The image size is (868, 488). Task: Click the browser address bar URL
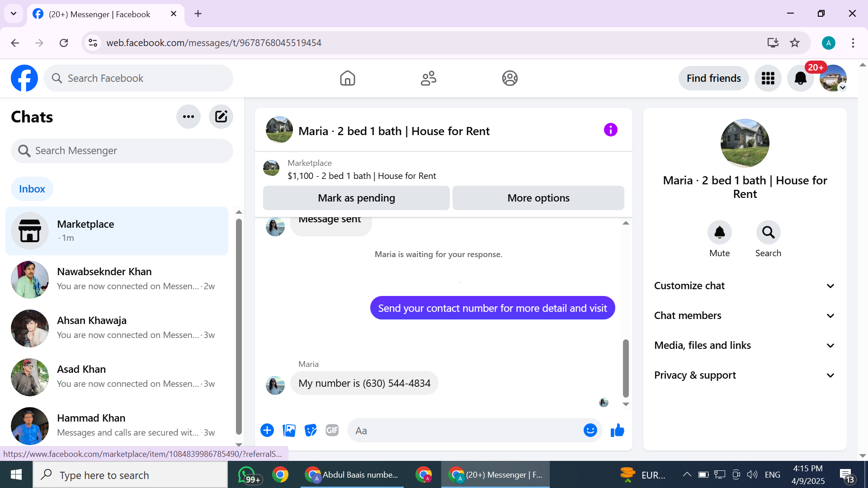(x=214, y=43)
